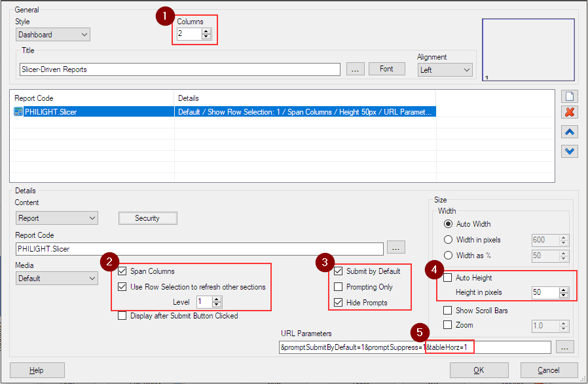The width and height of the screenshot is (588, 384).
Task: Open the Style dropdown showing Dashboard
Action: 53,35
